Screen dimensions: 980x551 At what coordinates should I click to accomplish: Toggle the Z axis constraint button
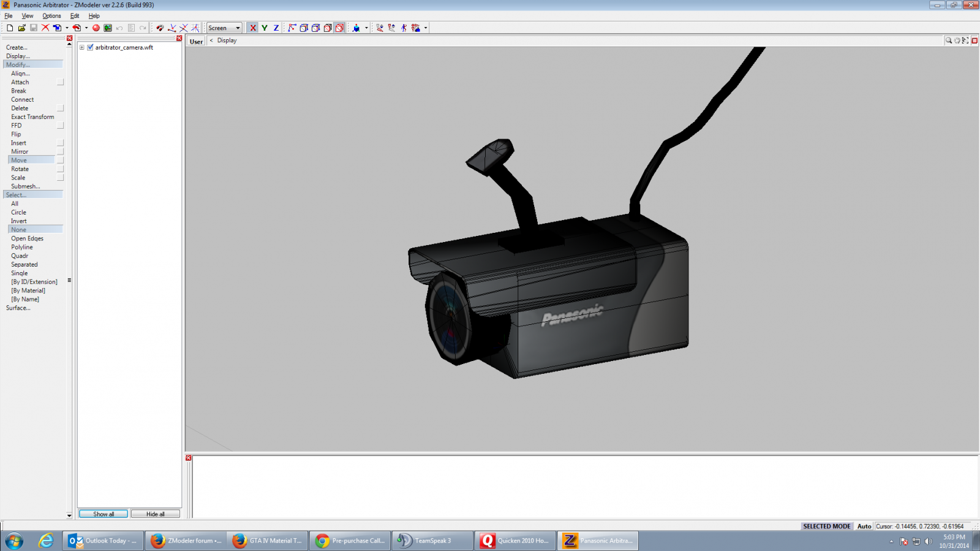pyautogui.click(x=276, y=28)
